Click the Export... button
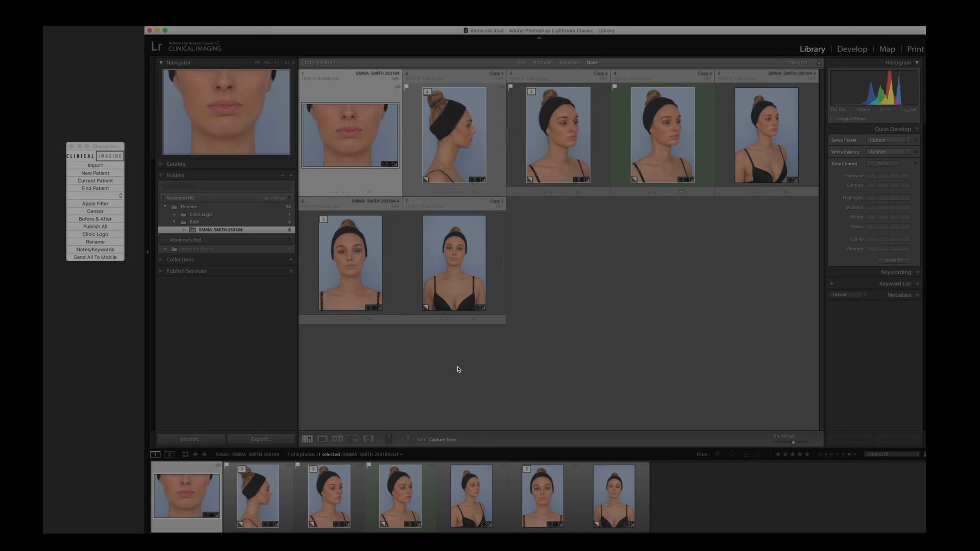980x551 pixels. coord(261,439)
